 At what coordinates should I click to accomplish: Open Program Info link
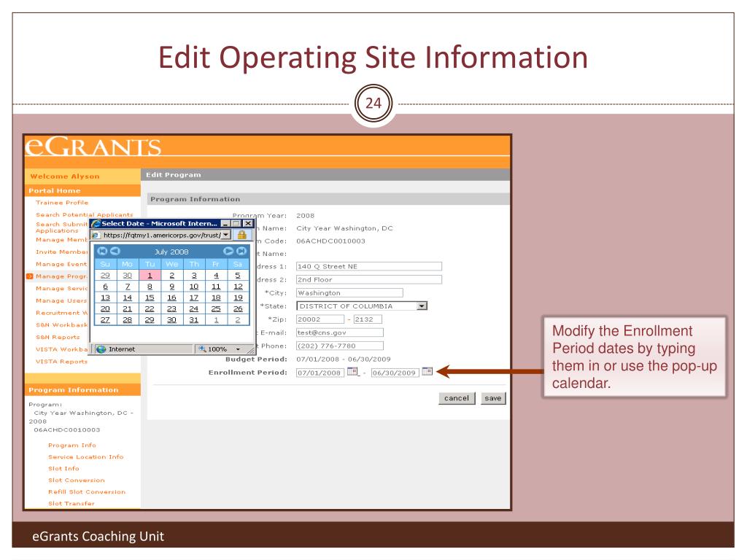click(x=72, y=446)
